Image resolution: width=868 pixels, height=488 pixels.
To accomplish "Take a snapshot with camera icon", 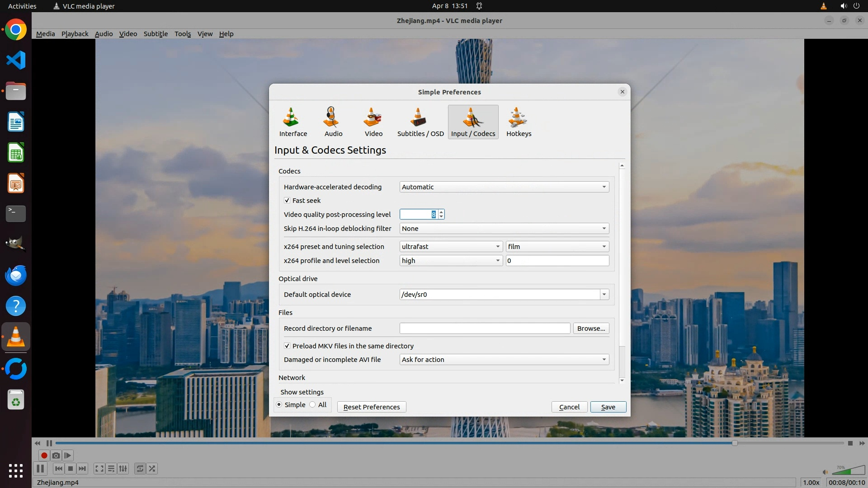I will click(56, 455).
